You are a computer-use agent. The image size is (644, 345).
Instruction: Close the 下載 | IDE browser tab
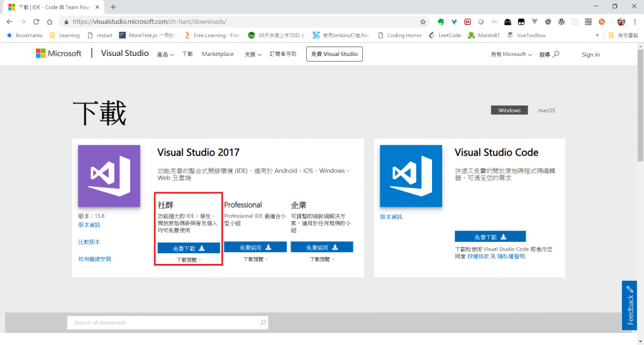pos(97,7)
